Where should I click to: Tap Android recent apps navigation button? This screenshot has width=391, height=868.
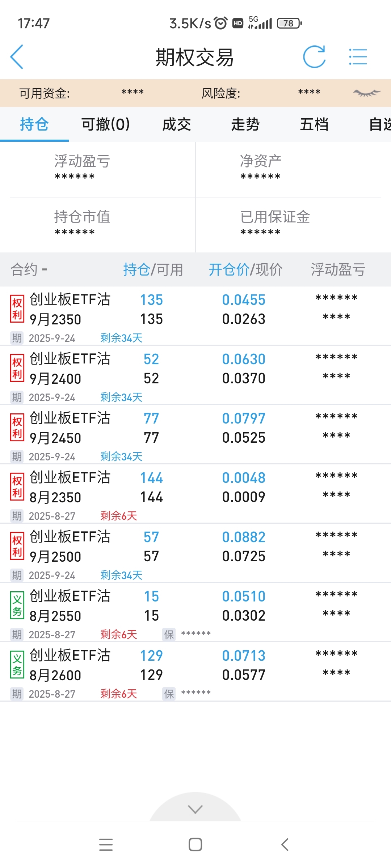coord(106,844)
